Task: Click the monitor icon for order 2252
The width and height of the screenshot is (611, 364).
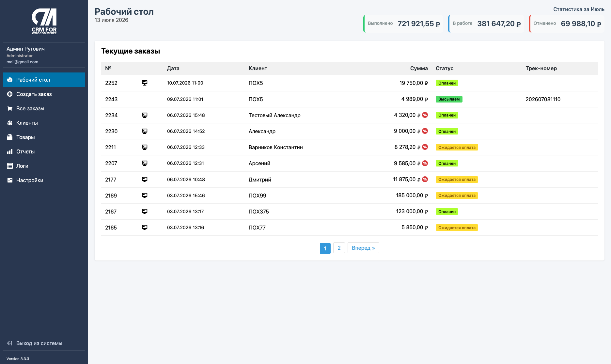Action: tap(145, 83)
